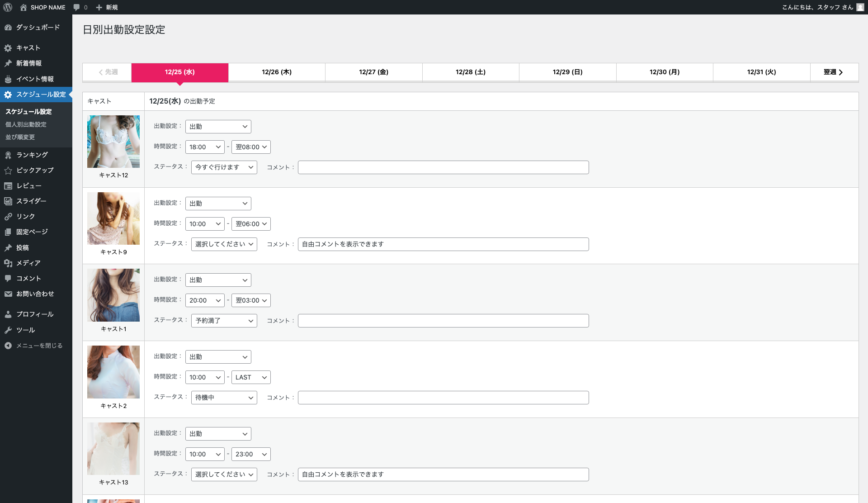Image resolution: width=868 pixels, height=503 pixels.
Task: Click the スライダー image icon
Action: tap(8, 201)
